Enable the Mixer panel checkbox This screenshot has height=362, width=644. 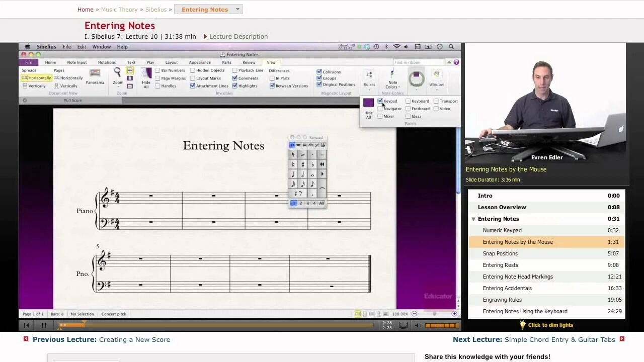(x=380, y=116)
